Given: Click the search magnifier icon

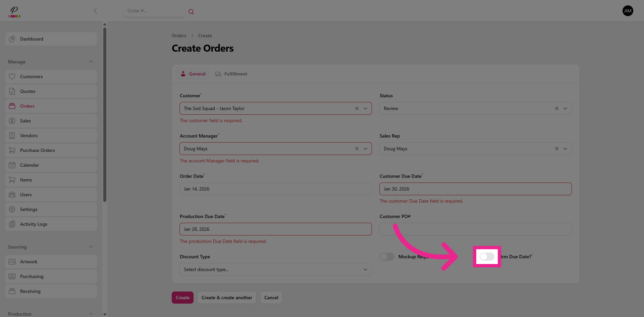Looking at the screenshot, I should 191,12.
